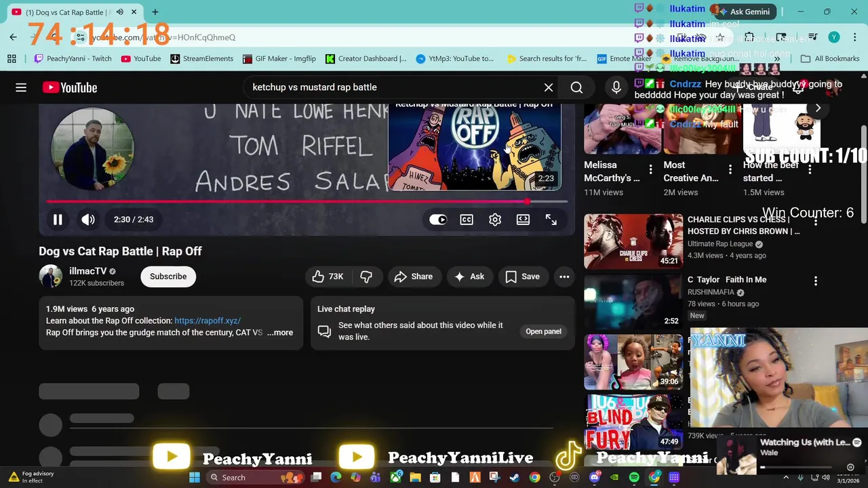This screenshot has width=868, height=488.
Task: Open illmacTV channel name
Action: point(87,271)
